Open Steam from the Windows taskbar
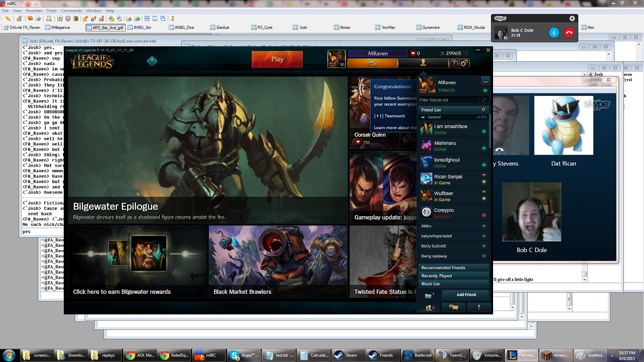The image size is (644, 362). pos(347,355)
